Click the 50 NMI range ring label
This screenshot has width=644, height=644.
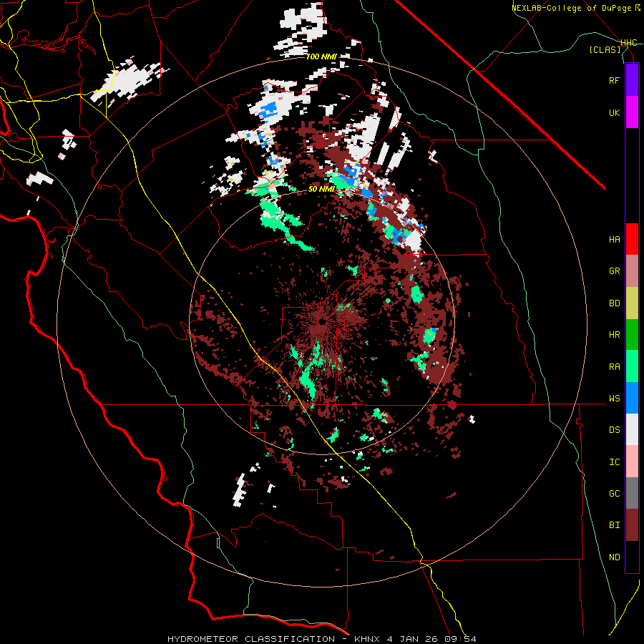pyautogui.click(x=321, y=190)
